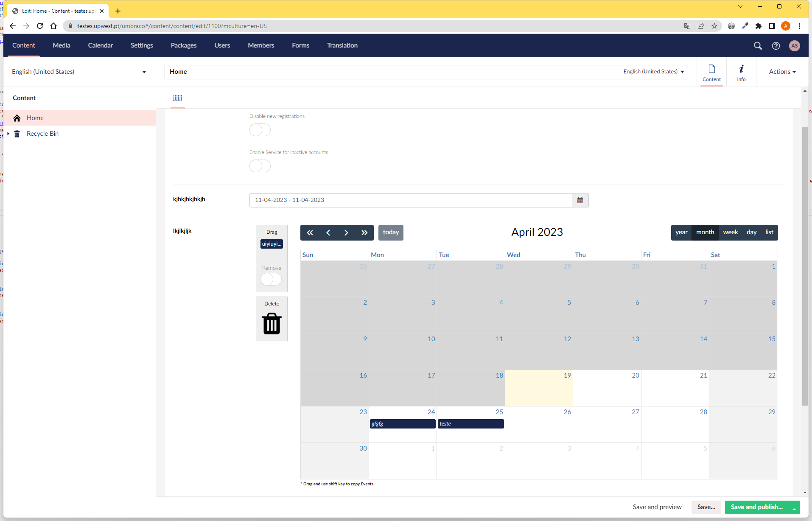Jump back one year double arrow
Viewport: 812px width, 521px height.
pos(310,232)
